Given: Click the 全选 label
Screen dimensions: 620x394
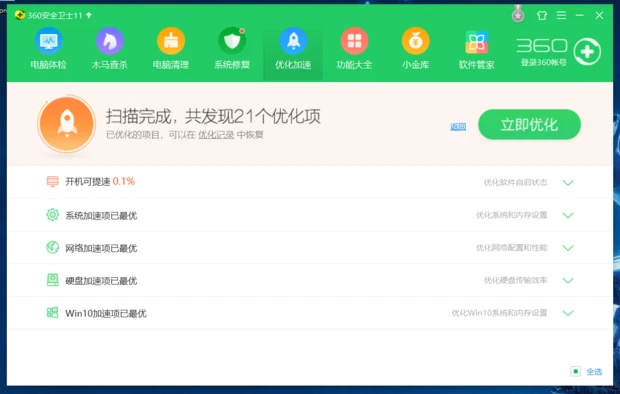Looking at the screenshot, I should pos(594,371).
